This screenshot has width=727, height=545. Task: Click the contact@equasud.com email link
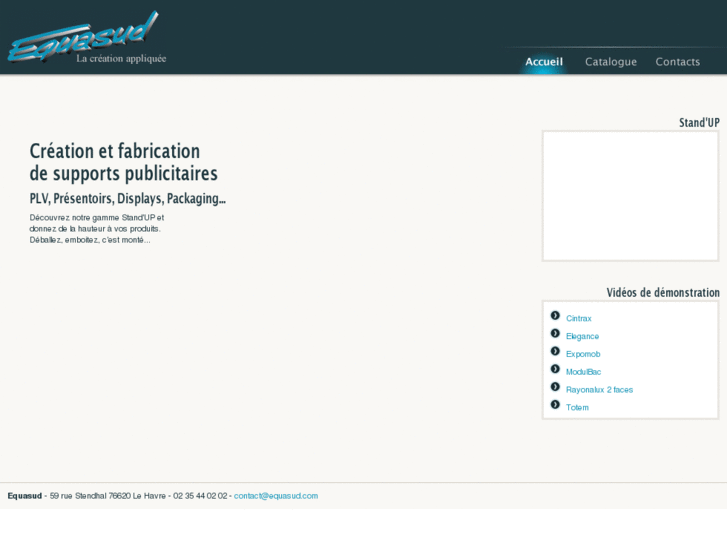pos(276,496)
